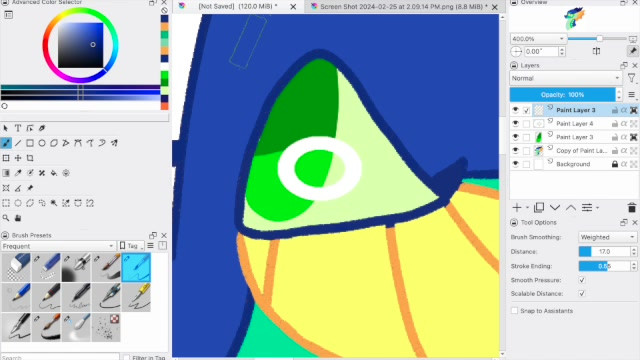Click the Delete layer trash icon
Screen dimensions: 640x360
[x=632, y=208]
